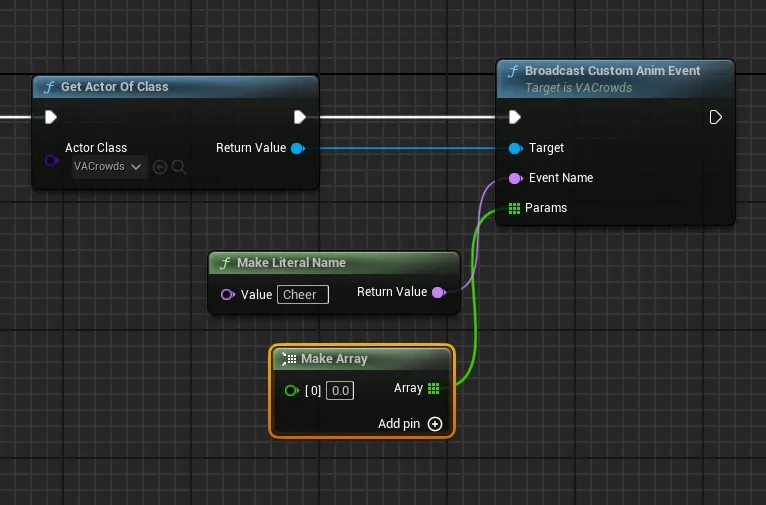Select the Event Name input pin

(x=514, y=178)
